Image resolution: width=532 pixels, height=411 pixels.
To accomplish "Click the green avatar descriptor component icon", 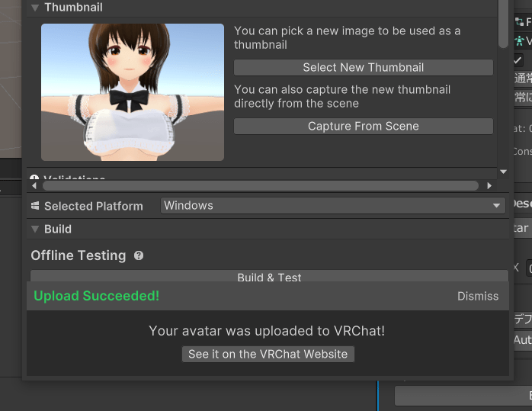I will 521,40.
